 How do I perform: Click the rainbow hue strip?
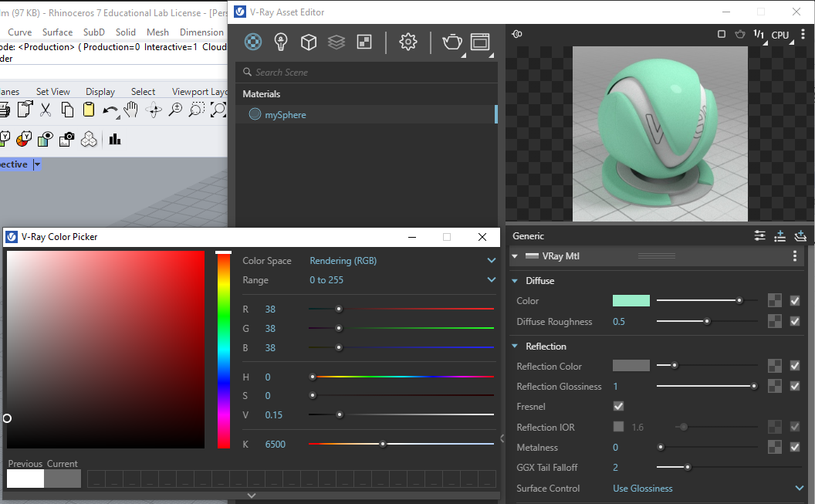[224, 350]
